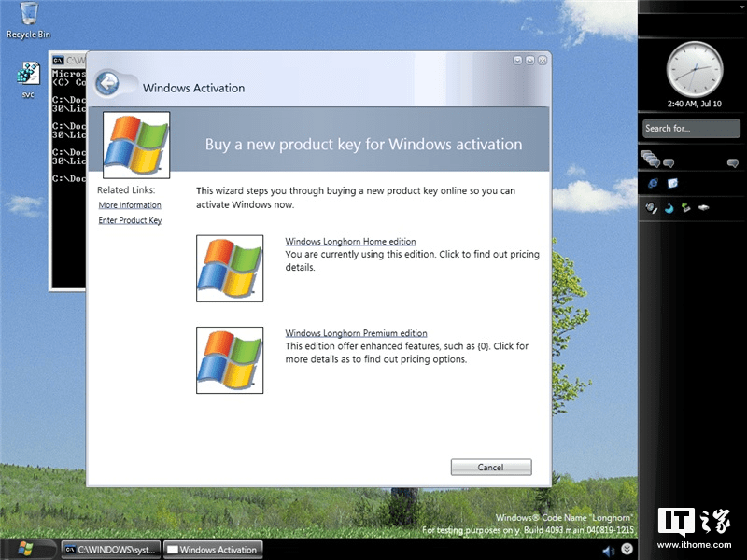
Task: Click the Windows flag icon beside Premium edition
Action: coord(230,360)
